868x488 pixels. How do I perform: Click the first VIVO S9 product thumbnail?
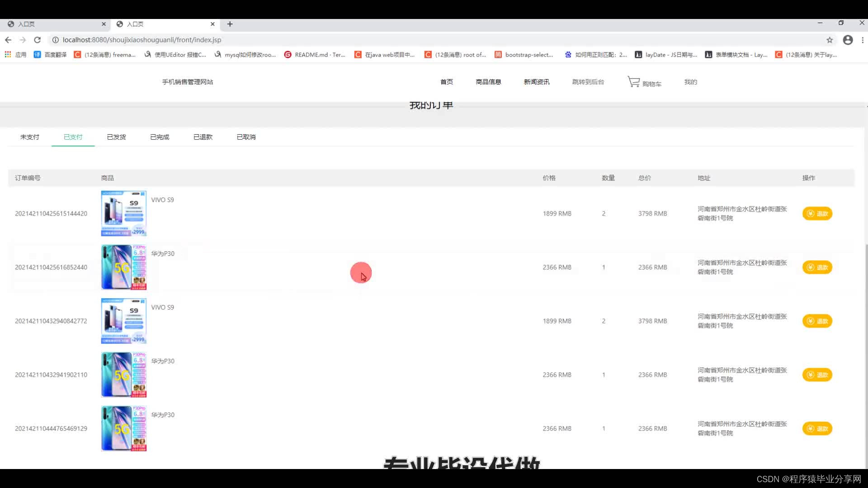pos(123,213)
